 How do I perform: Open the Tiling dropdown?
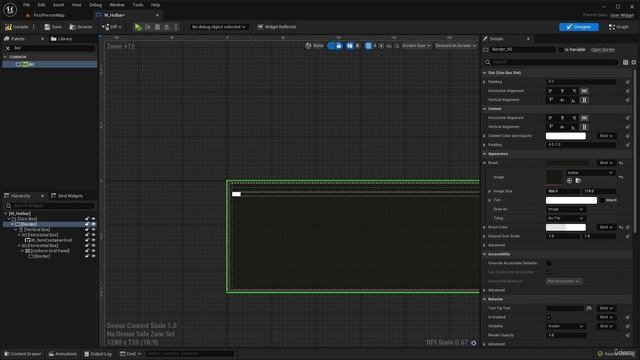pos(565,218)
